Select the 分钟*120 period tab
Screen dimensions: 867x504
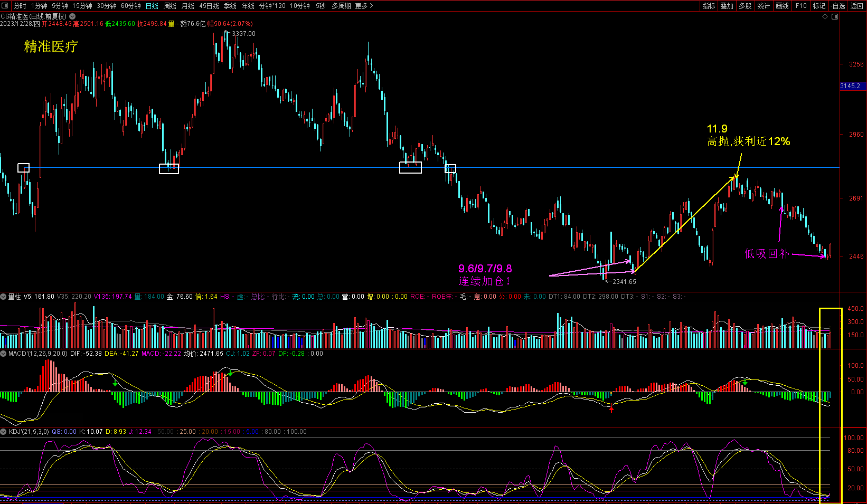(272, 6)
